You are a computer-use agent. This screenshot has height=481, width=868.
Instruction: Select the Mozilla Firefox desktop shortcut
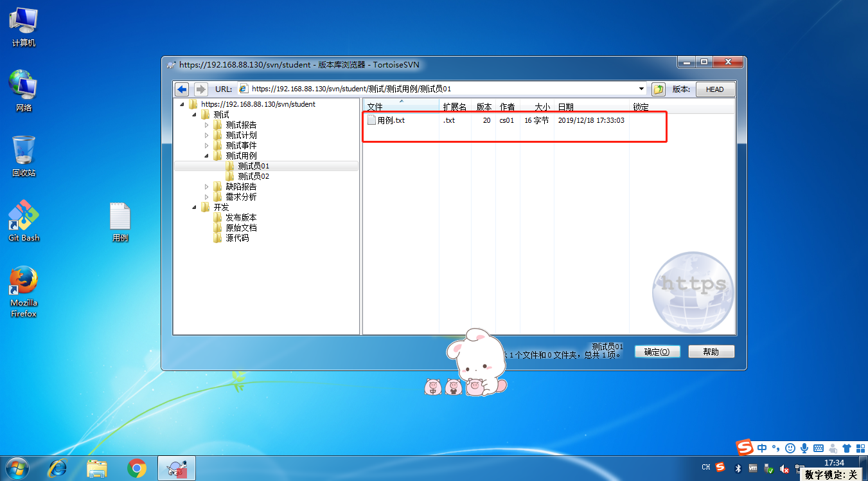[24, 291]
